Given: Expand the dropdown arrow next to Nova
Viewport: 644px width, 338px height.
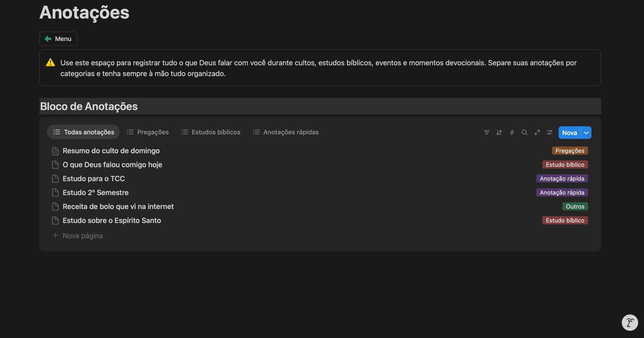Looking at the screenshot, I should 586,133.
